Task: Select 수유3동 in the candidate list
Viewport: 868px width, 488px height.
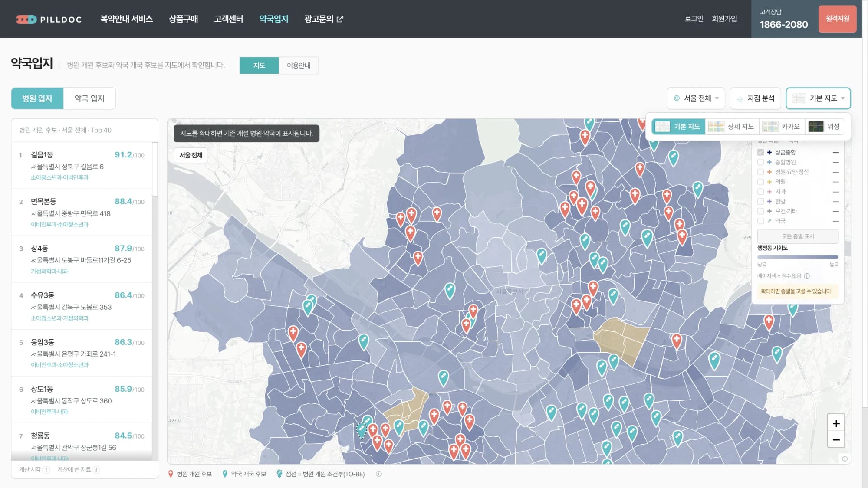Action: [x=82, y=306]
